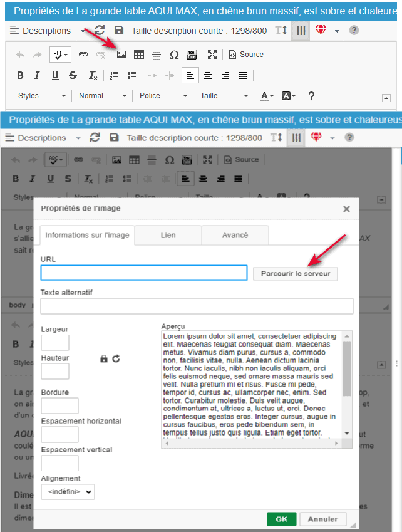Open the Taille size dropdown in undimmed toolbar
Viewport: 402px width, 532px height.
[224, 96]
